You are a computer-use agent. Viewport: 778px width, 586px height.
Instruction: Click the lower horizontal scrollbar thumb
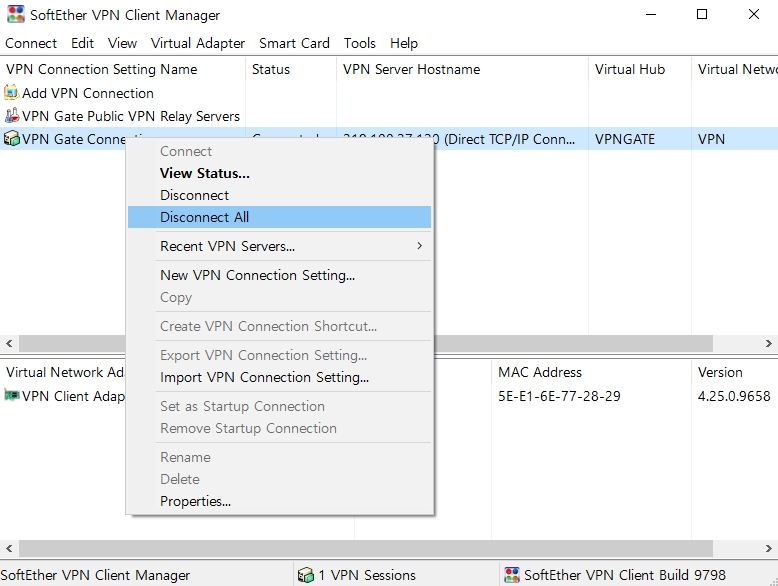click(x=366, y=548)
